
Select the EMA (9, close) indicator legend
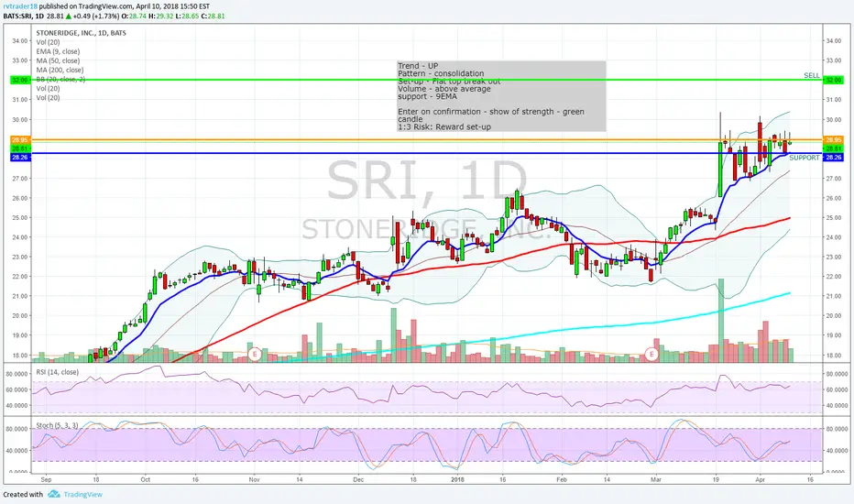pos(58,51)
